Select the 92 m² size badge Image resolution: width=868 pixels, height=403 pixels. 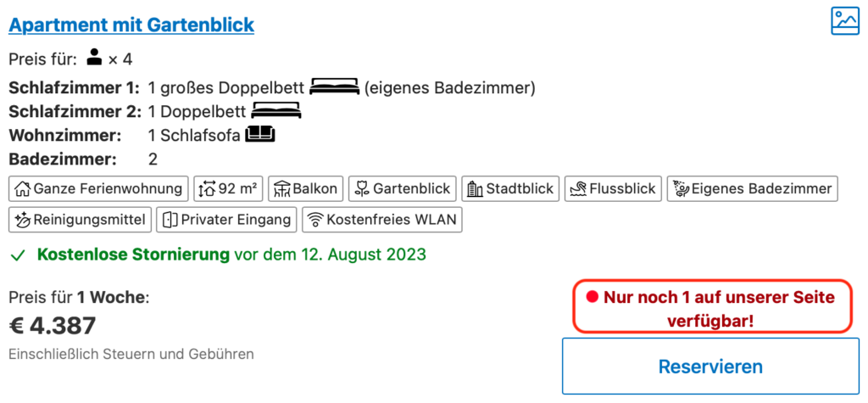click(228, 188)
